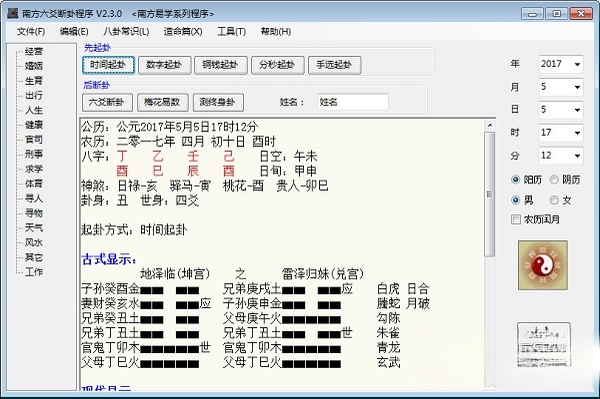This screenshot has height=399, width=600.
Task: Select 婚姻 in the category tree
Action: pos(34,66)
